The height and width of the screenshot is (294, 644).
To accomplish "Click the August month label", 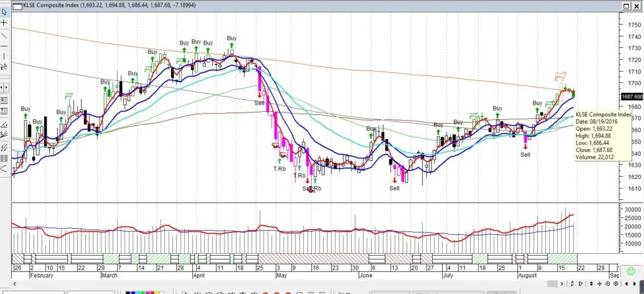I will [x=528, y=276].
